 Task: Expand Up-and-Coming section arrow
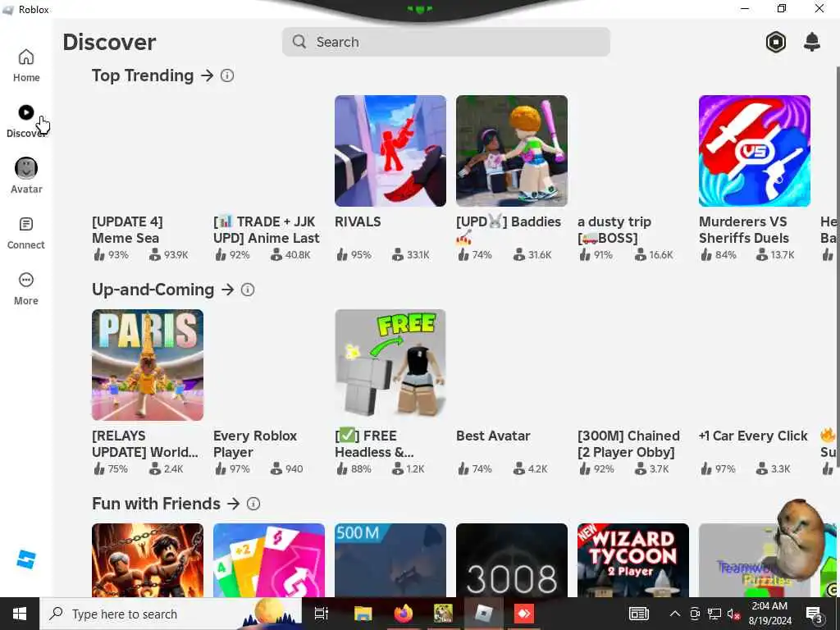click(228, 290)
